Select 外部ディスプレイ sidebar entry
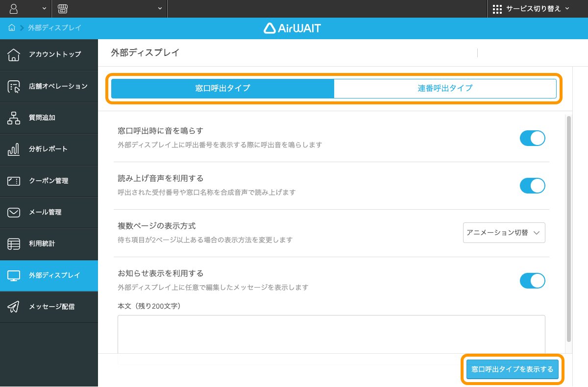The height and width of the screenshot is (387, 588). 49,276
